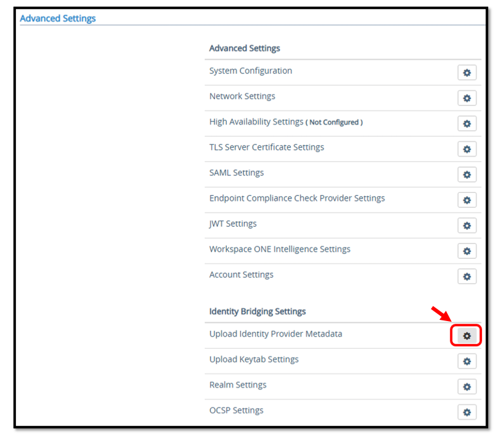
Task: Click the gear icon for Realm Settings
Action: click(466, 387)
